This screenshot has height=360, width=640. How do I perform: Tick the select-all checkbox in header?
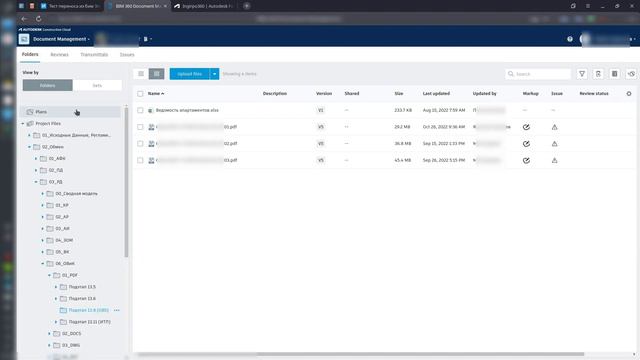coord(140,93)
